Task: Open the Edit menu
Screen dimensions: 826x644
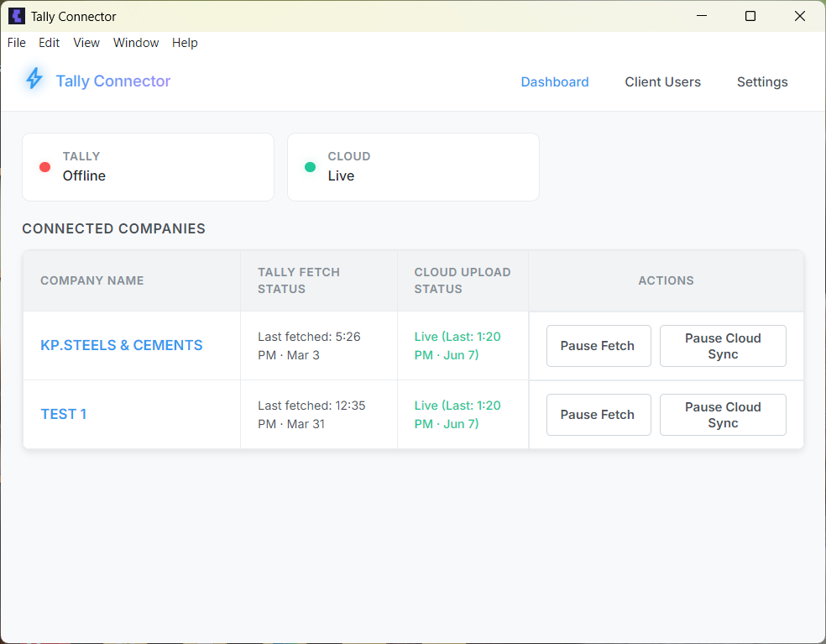Action: 49,43
